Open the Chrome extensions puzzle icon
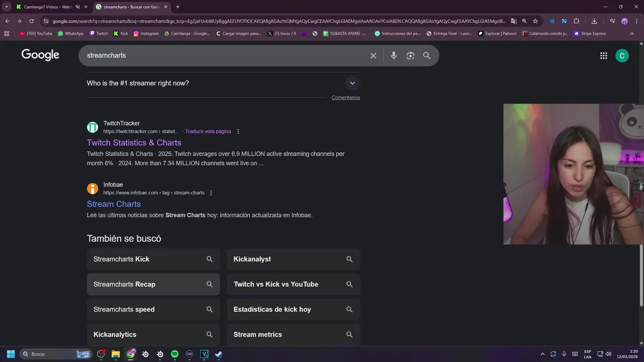 pyautogui.click(x=577, y=21)
